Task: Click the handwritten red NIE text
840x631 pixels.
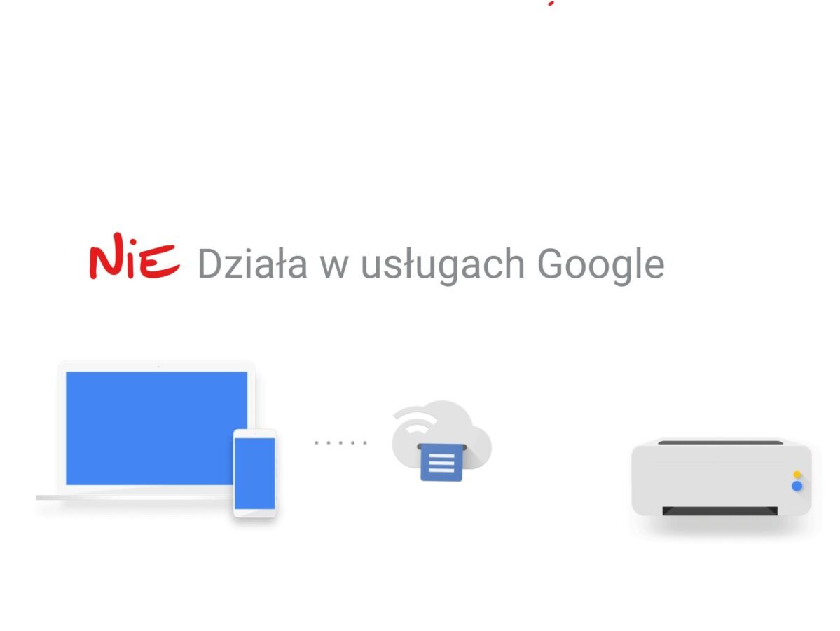Action: tap(134, 257)
